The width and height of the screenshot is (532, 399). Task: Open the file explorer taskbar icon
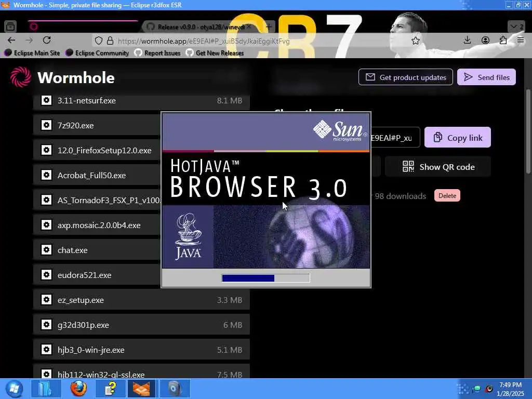46,389
